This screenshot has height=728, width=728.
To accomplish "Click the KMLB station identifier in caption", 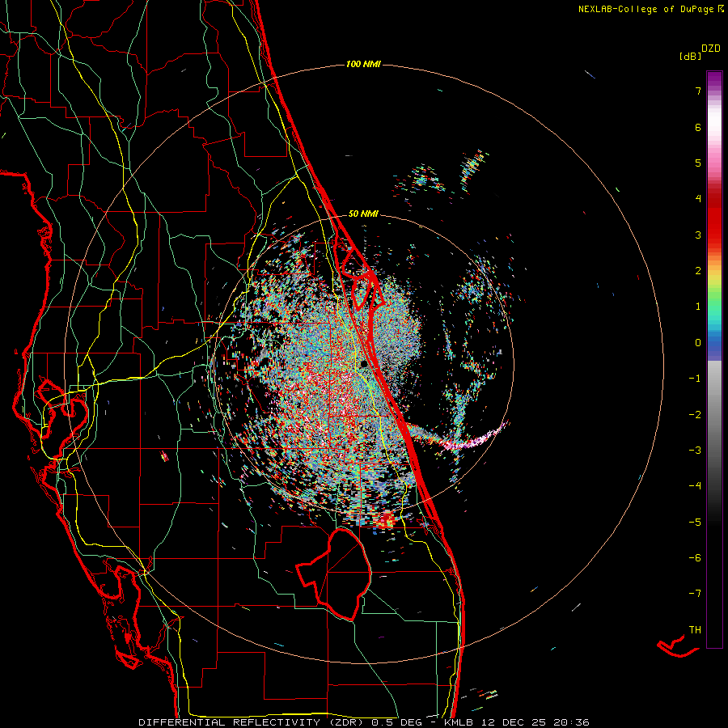I will pos(459,722).
